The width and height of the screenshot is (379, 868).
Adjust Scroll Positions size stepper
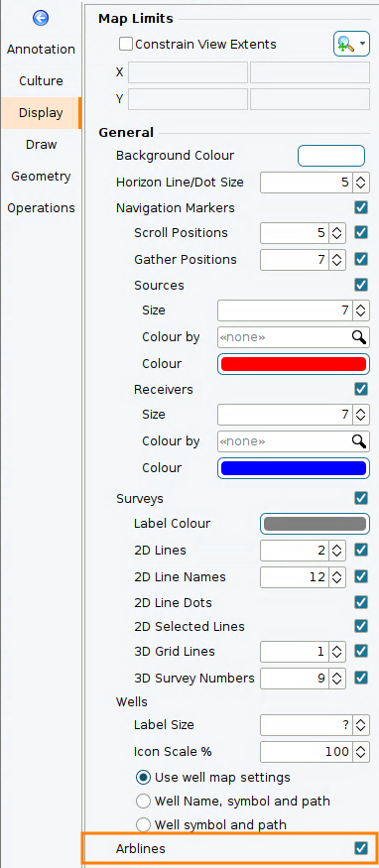pos(336,233)
